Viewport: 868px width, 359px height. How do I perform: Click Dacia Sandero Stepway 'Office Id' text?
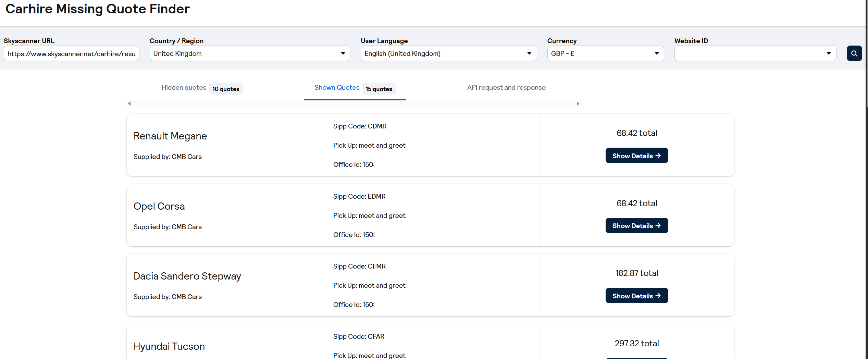(354, 305)
